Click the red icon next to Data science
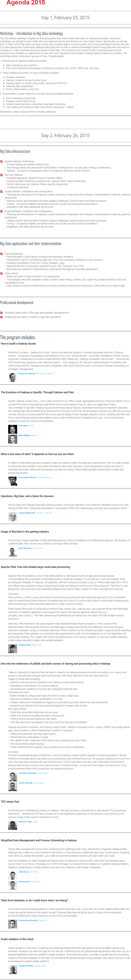The height and width of the screenshot is (980, 131). (1, 273)
